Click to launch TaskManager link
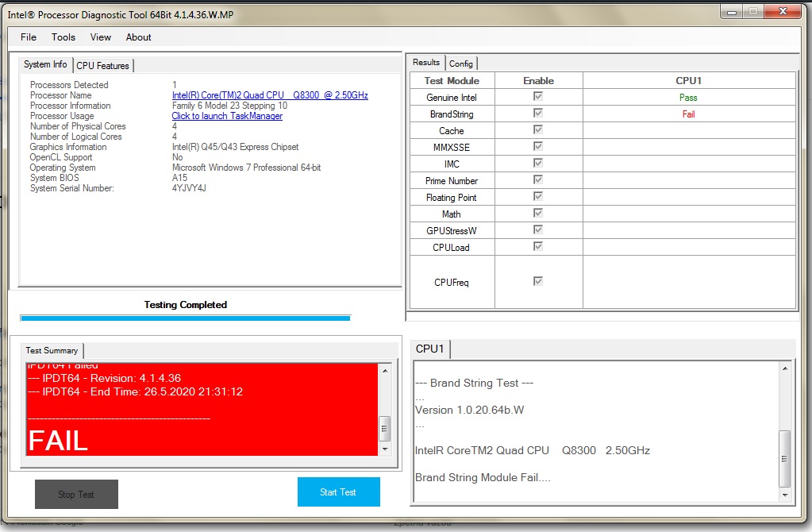 pos(227,116)
